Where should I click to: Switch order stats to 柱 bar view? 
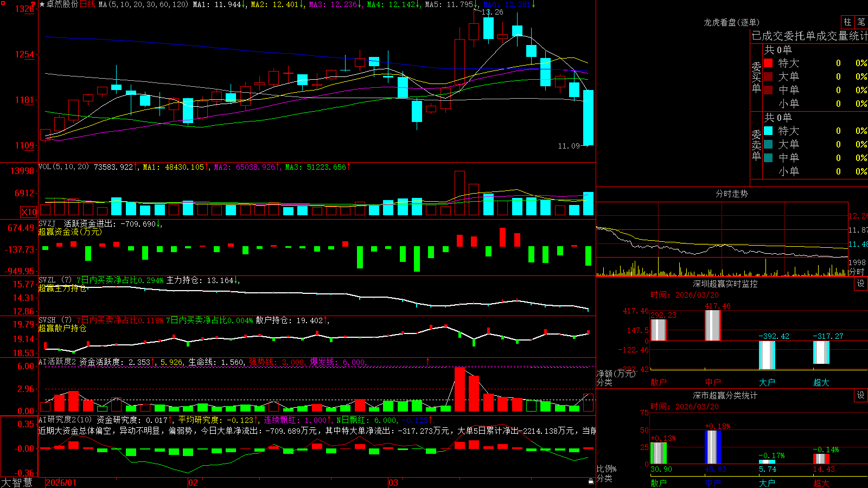tap(847, 22)
